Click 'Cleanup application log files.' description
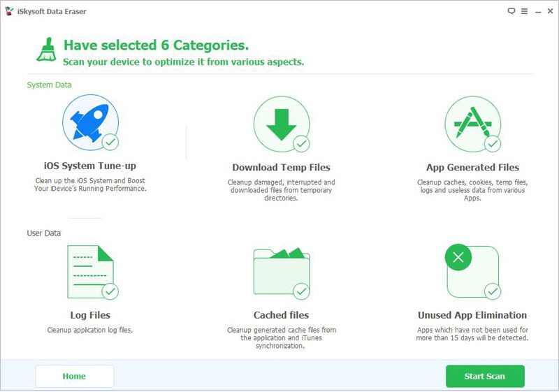 90,330
